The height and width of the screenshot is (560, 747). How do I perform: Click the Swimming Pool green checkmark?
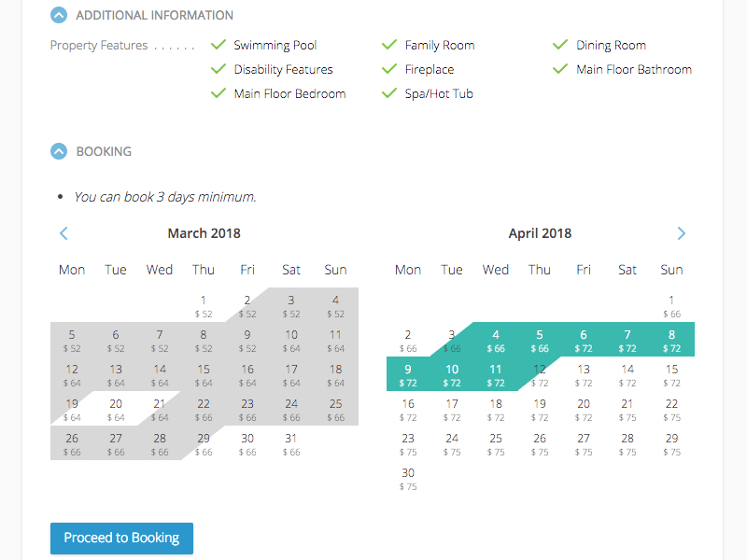tap(218, 45)
